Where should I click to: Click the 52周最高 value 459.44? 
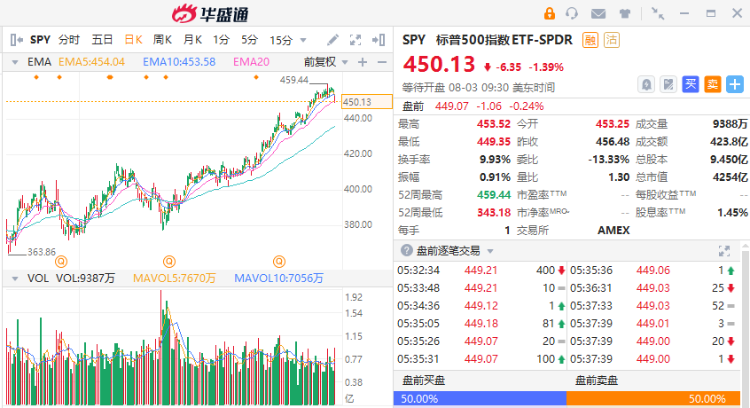[x=494, y=195]
